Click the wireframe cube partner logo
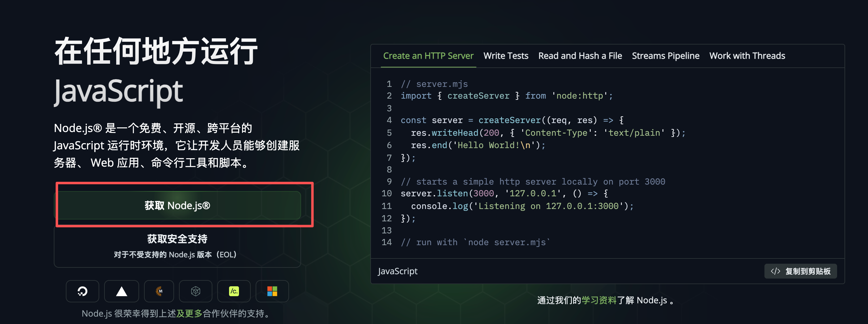The image size is (868, 324). coord(196,291)
